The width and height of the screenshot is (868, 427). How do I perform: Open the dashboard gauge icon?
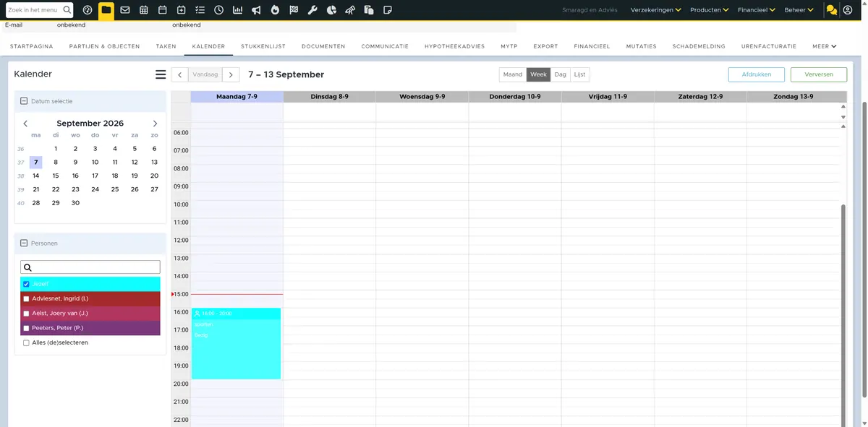click(88, 10)
